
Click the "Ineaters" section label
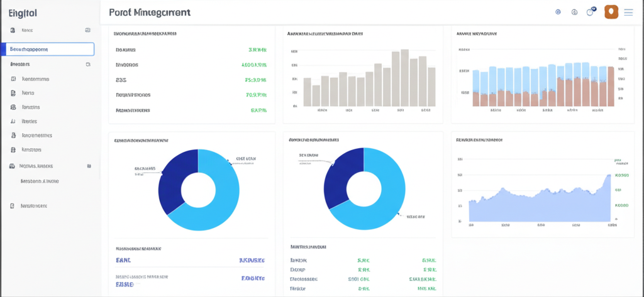point(19,65)
